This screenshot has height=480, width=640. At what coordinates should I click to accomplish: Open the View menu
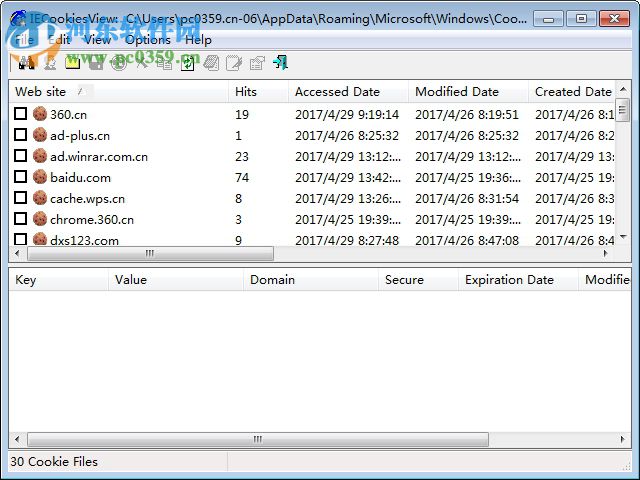[97, 40]
